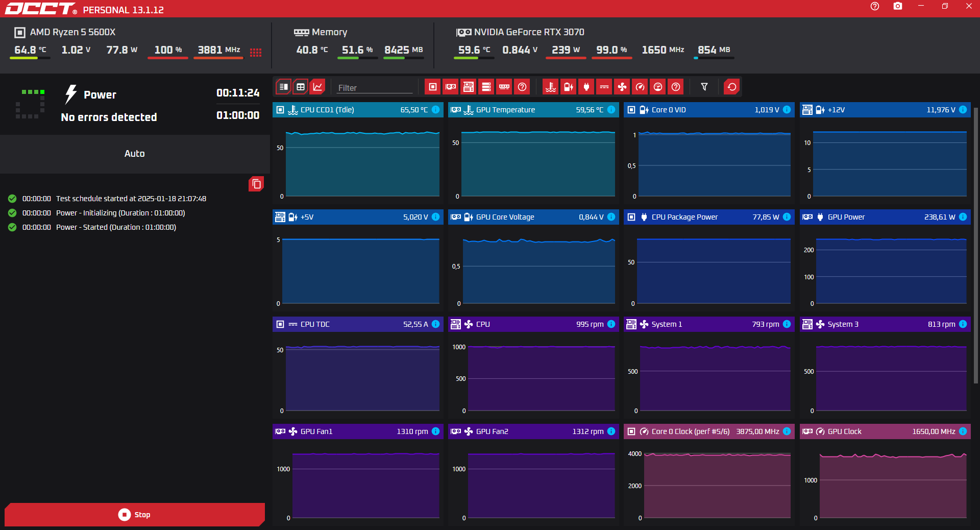Toggle the motherboard hardware filter
The height and width of the screenshot is (530, 980).
469,87
